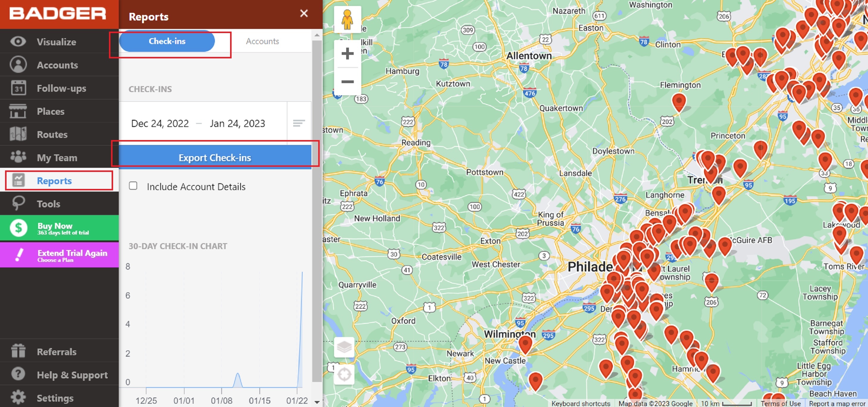Viewport: 868px width, 407px height.
Task: Click the Visualize eye icon
Action: pyautogui.click(x=18, y=41)
